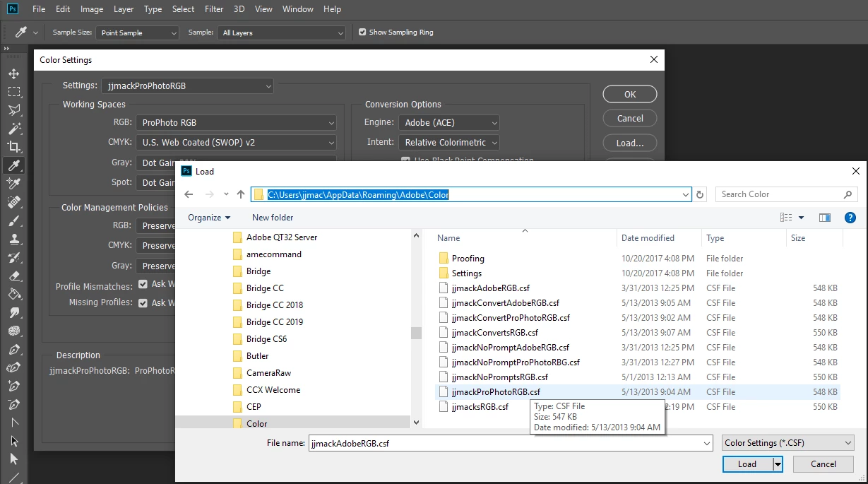868x484 pixels.
Task: Open the Layer menu
Action: (124, 9)
